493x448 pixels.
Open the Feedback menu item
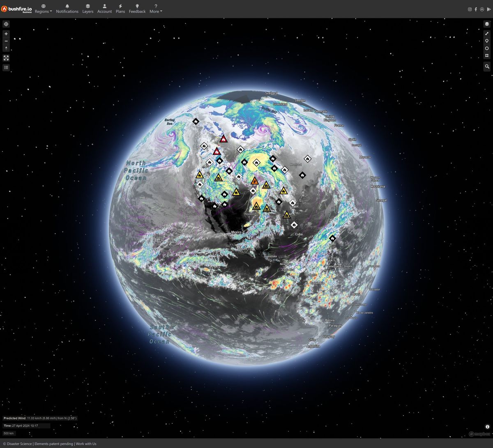(137, 9)
